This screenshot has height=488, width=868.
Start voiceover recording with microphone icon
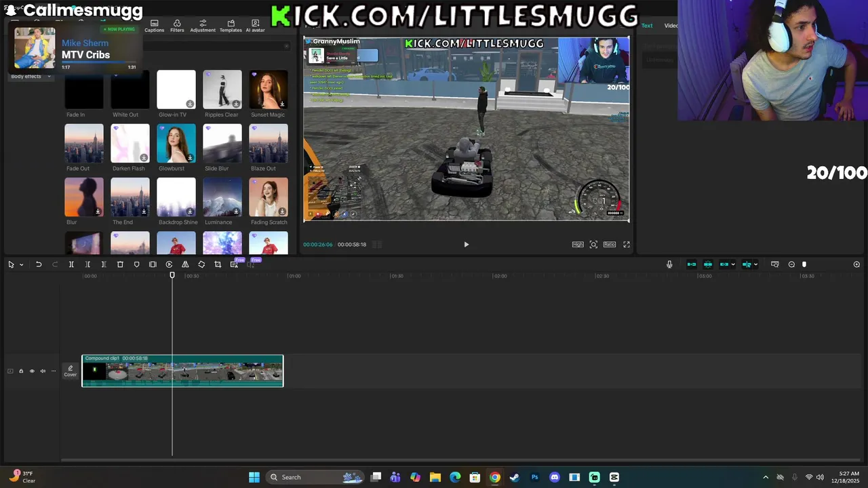pos(669,264)
